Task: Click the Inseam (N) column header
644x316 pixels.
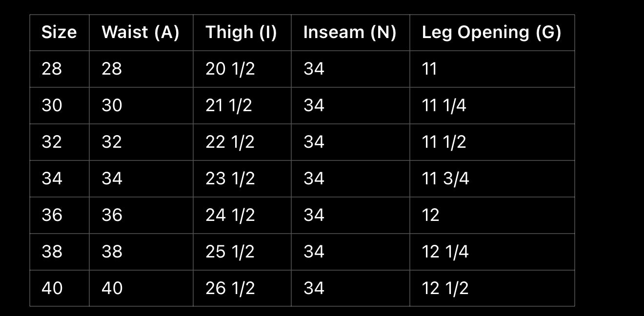Action: tap(349, 32)
